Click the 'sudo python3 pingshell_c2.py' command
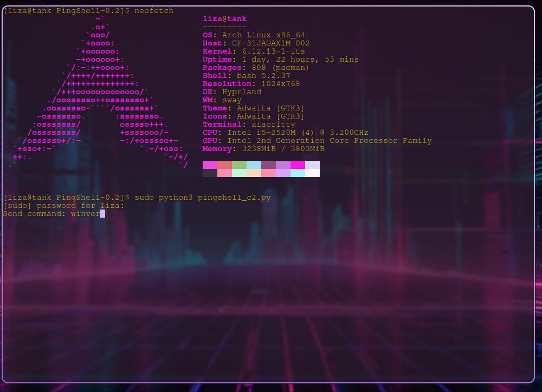The height and width of the screenshot is (392, 542). click(x=202, y=198)
